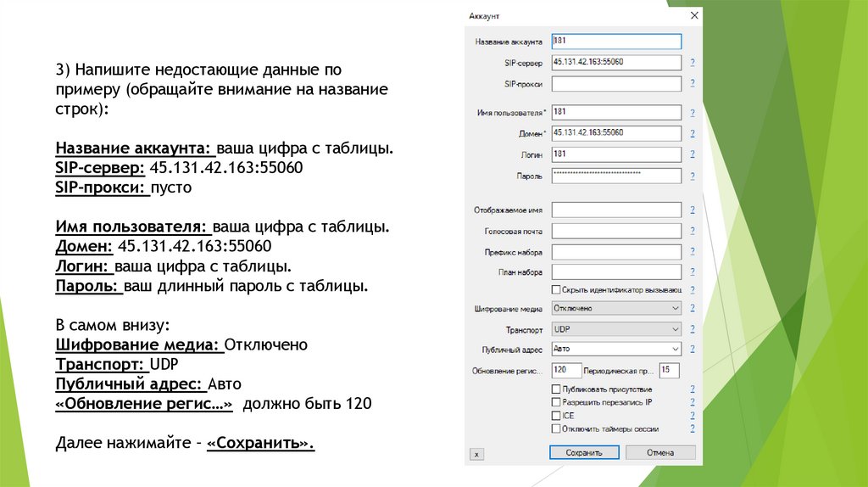The image size is (868, 487).
Task: Open the Транспорт dropdown showing UDP
Action: pos(616,329)
